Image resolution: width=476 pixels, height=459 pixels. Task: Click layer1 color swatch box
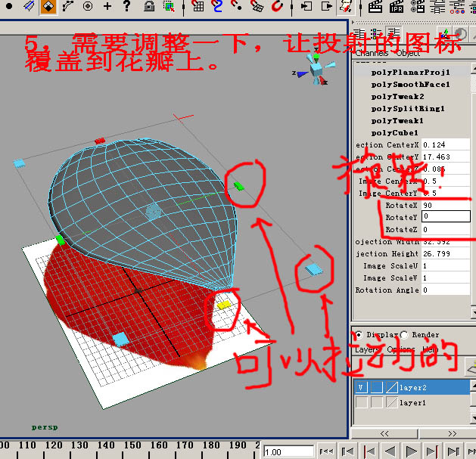392,402
